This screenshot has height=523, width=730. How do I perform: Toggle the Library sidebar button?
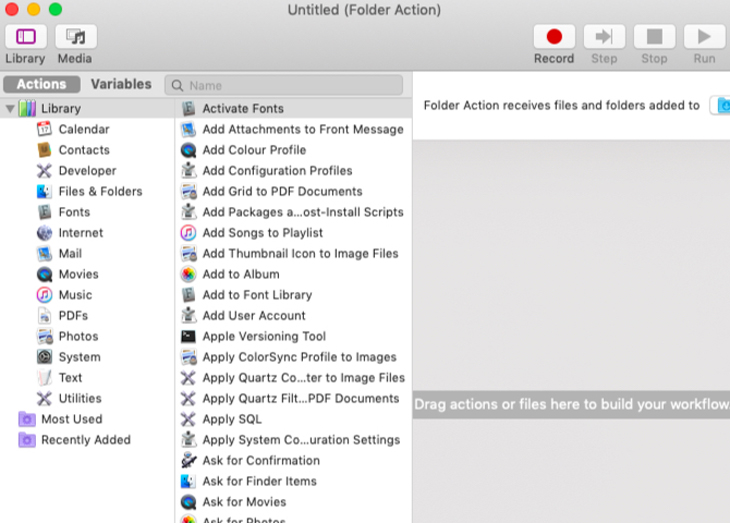[x=26, y=36]
